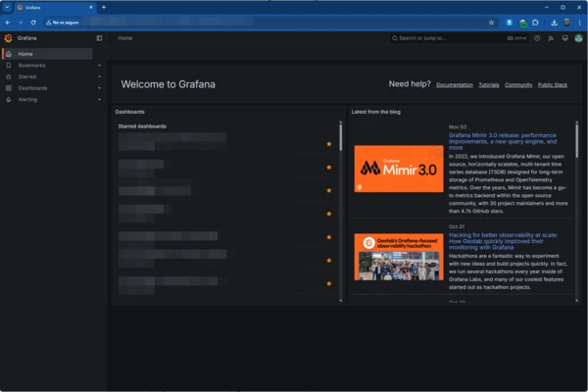The width and height of the screenshot is (588, 392).
Task: Click the Home house icon in sidebar
Action: click(9, 54)
